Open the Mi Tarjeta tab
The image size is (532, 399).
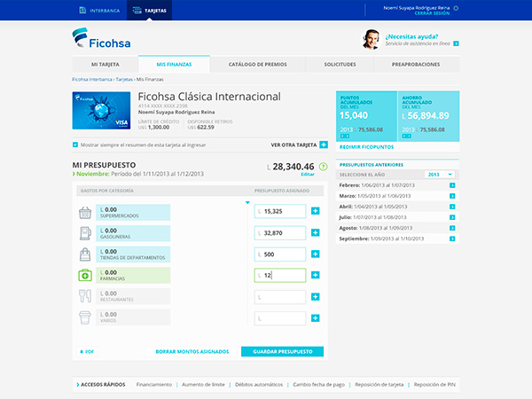(x=106, y=64)
